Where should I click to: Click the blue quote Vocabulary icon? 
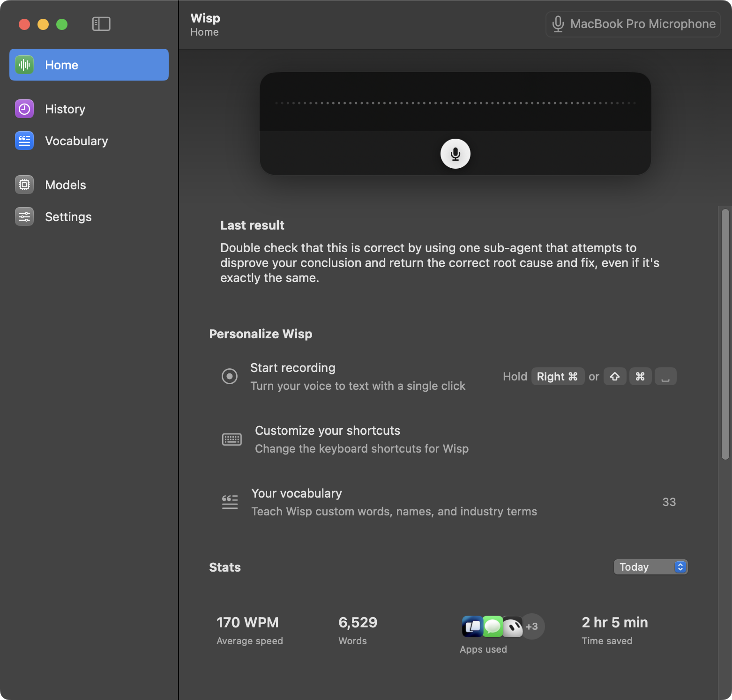tap(24, 141)
